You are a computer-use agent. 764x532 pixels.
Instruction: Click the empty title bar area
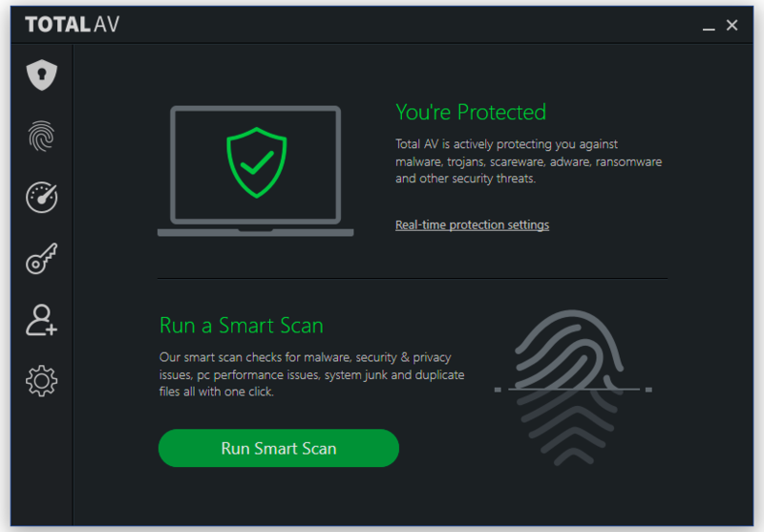click(x=410, y=25)
